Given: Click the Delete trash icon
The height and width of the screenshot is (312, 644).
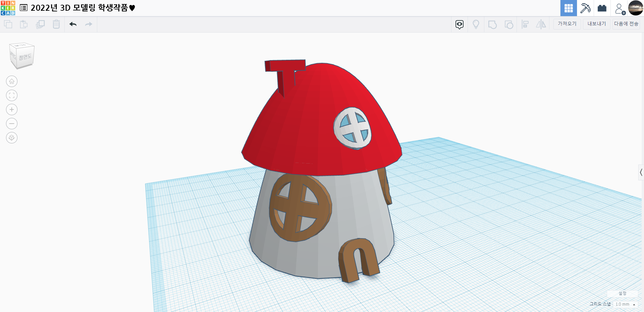Looking at the screenshot, I should coord(56,24).
